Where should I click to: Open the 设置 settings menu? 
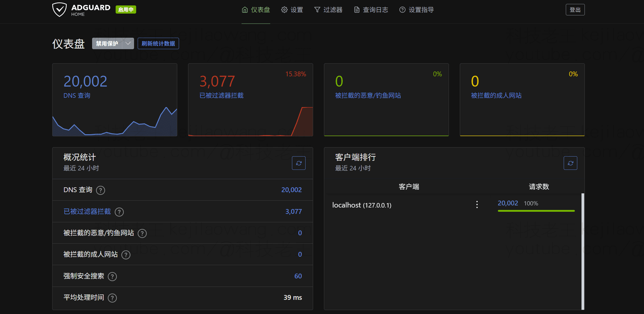click(292, 10)
